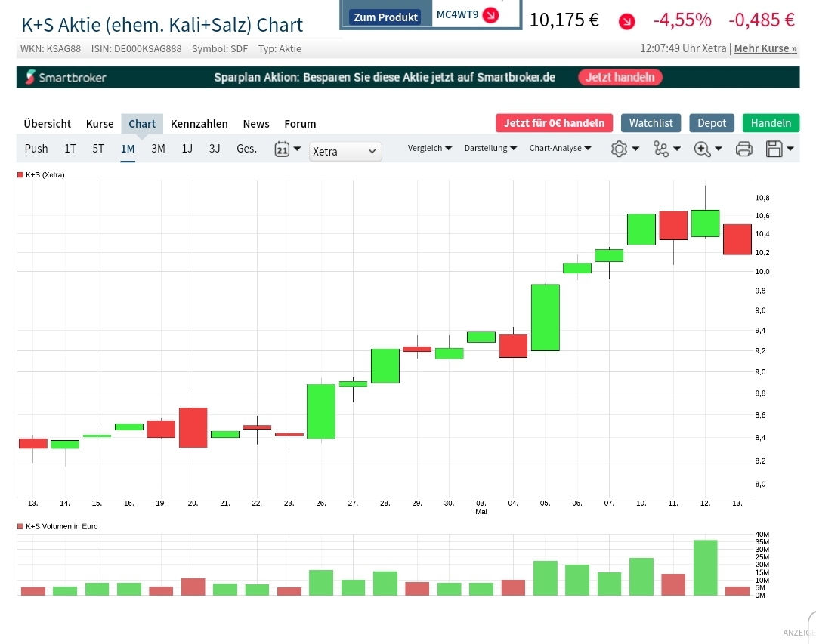Click the 12:07:49 Uhr Xetra timestamp
Screen dimensions: 816x644
[683, 48]
